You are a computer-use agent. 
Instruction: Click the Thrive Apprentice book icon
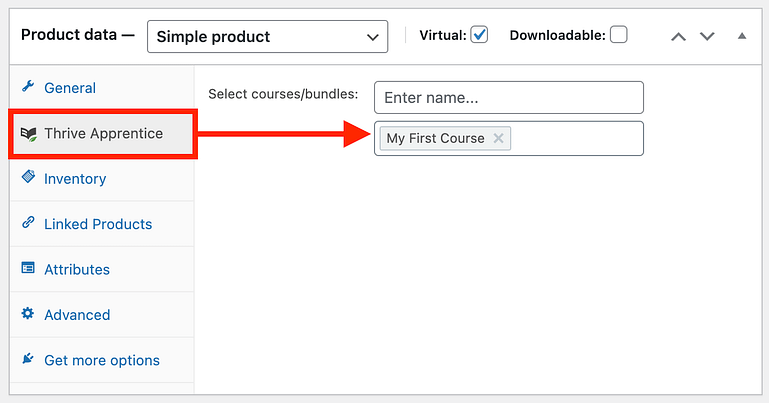point(28,133)
